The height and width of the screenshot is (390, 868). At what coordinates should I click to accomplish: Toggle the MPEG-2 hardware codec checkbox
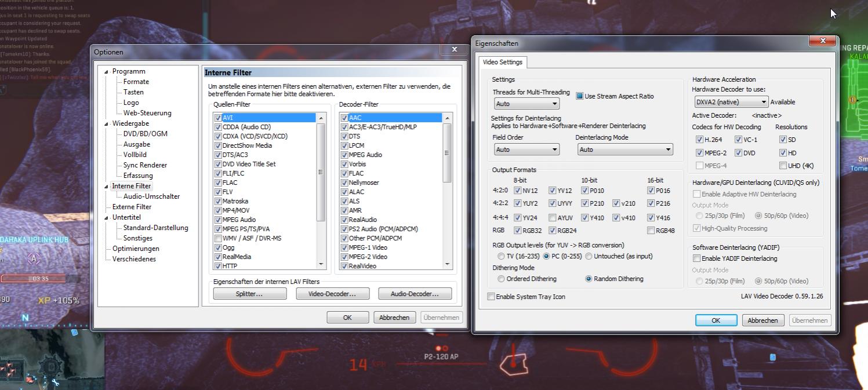click(700, 152)
